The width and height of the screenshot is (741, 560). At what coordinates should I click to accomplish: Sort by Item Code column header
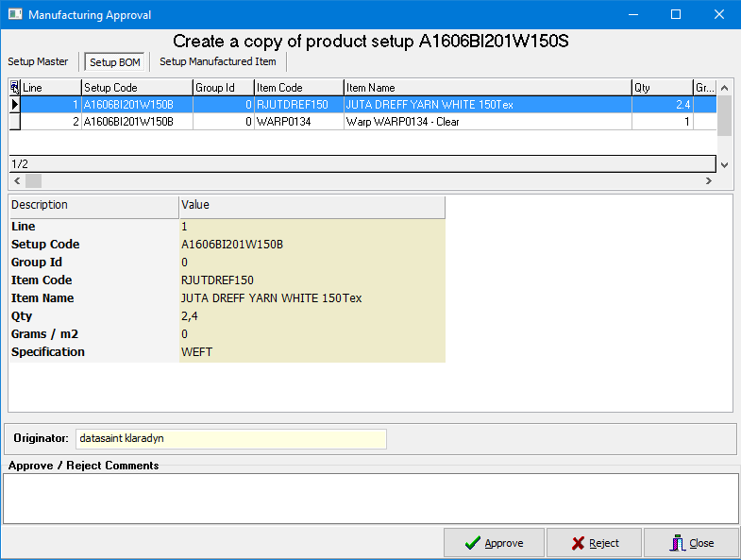(298, 88)
